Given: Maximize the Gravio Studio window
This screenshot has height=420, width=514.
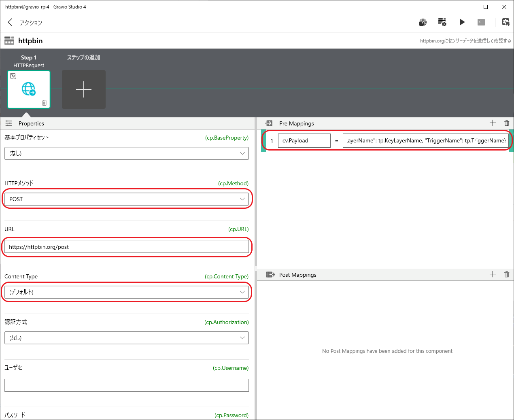Looking at the screenshot, I should pyautogui.click(x=486, y=7).
